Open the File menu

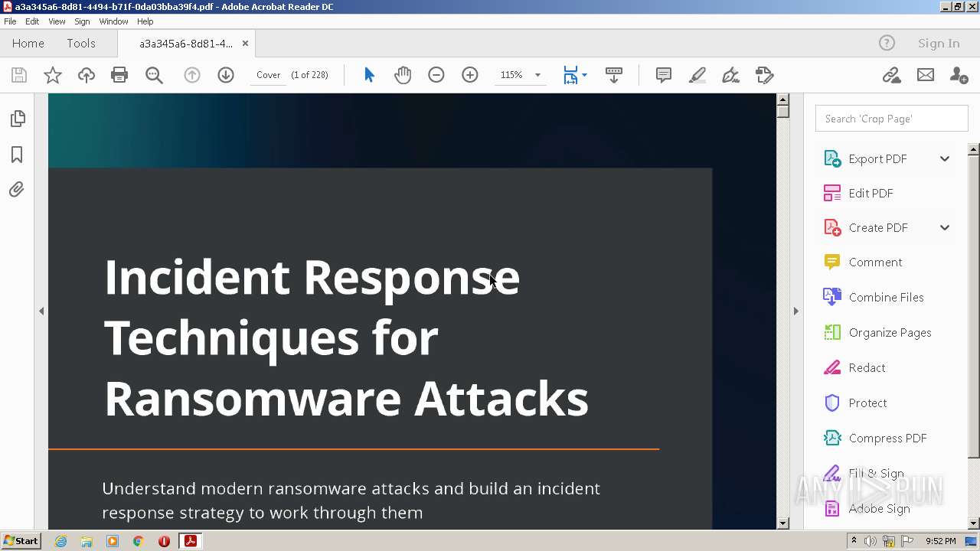[x=10, y=21]
